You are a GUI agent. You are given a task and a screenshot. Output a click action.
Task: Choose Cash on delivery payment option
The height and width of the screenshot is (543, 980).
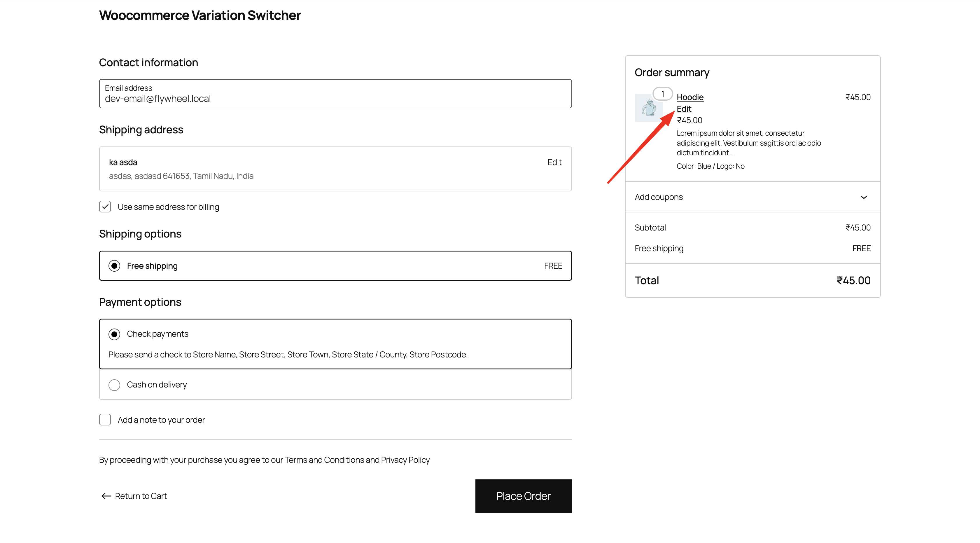pyautogui.click(x=115, y=385)
